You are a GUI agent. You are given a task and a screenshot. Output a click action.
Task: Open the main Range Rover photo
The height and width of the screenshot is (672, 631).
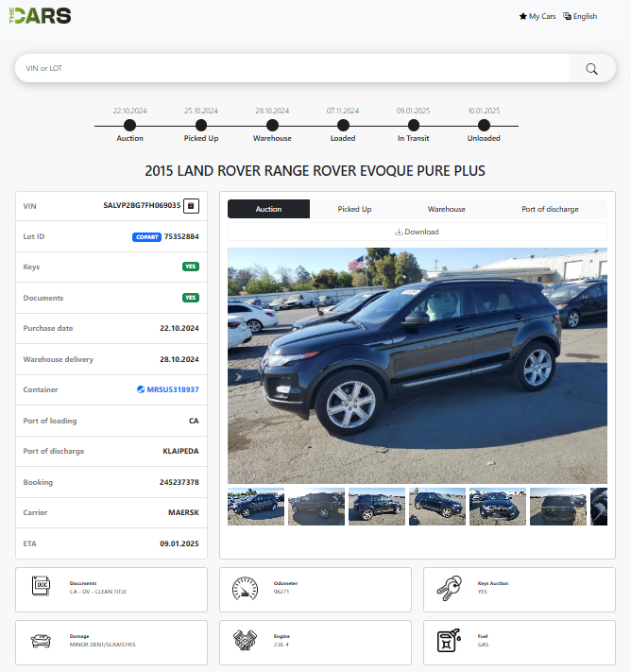pyautogui.click(x=418, y=366)
